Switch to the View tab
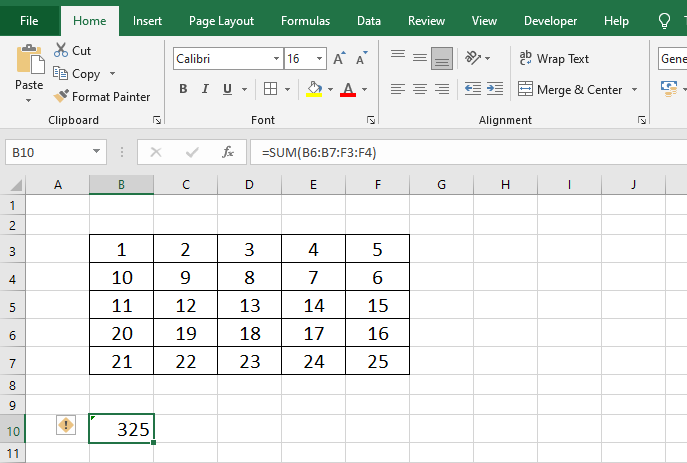This screenshot has height=463, width=687. tap(484, 21)
